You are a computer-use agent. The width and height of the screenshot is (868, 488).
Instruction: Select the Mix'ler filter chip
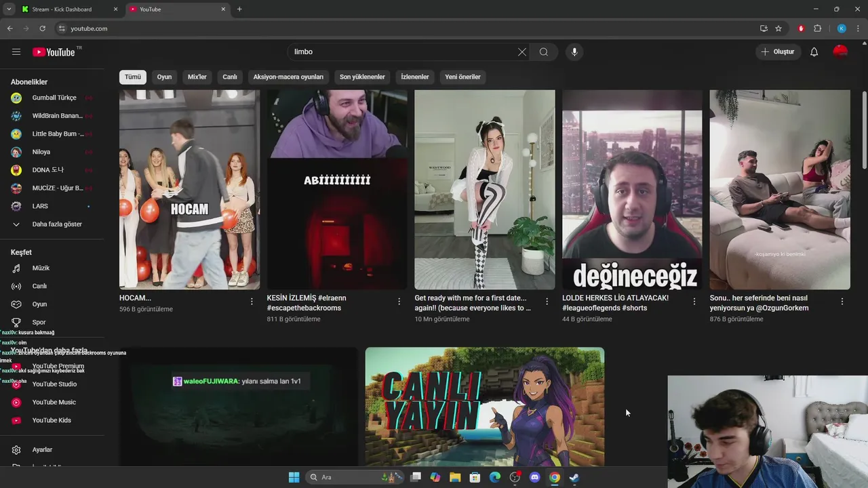pos(197,77)
